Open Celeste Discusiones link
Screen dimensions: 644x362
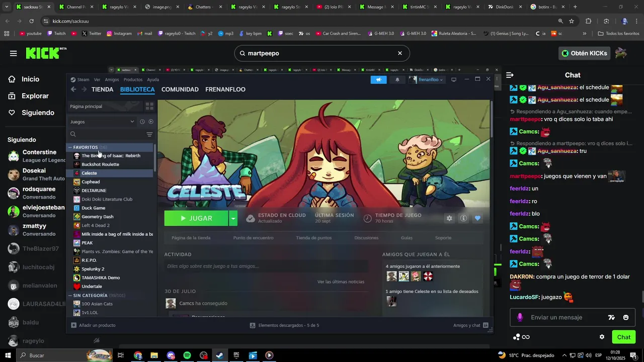coord(366,238)
